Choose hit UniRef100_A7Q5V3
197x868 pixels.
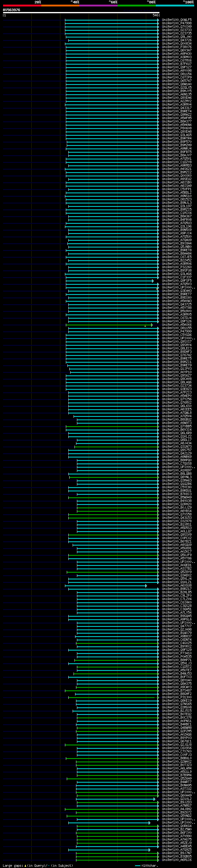coord(177,284)
